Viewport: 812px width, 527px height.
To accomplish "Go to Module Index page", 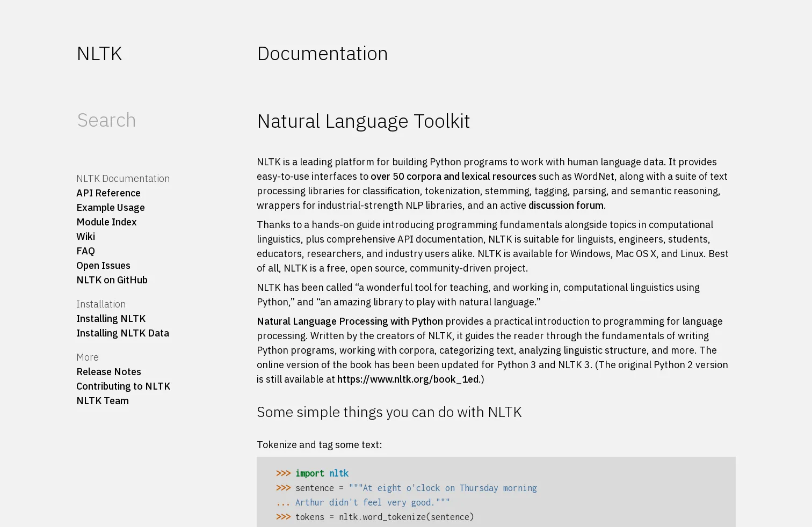I will pyautogui.click(x=106, y=222).
